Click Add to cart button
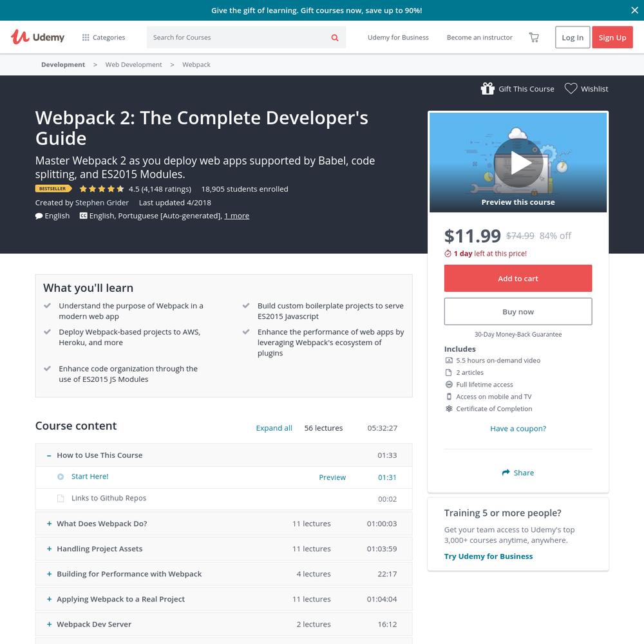 coord(518,278)
